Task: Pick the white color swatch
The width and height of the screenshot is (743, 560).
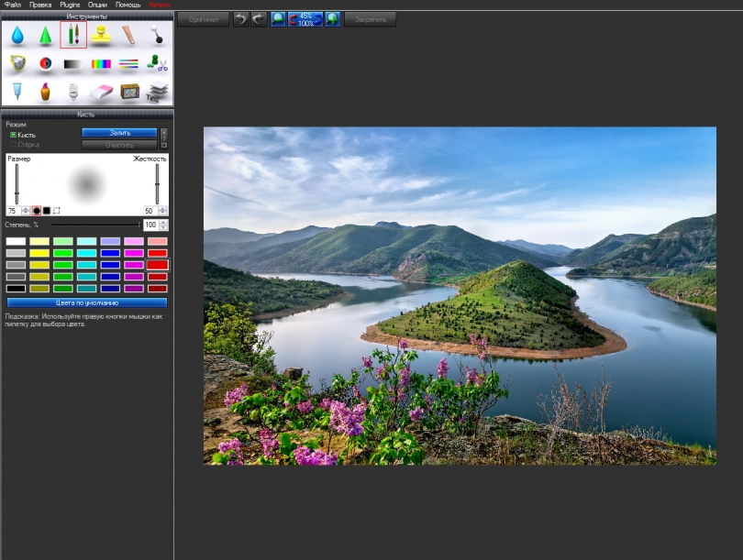Action: [x=16, y=241]
